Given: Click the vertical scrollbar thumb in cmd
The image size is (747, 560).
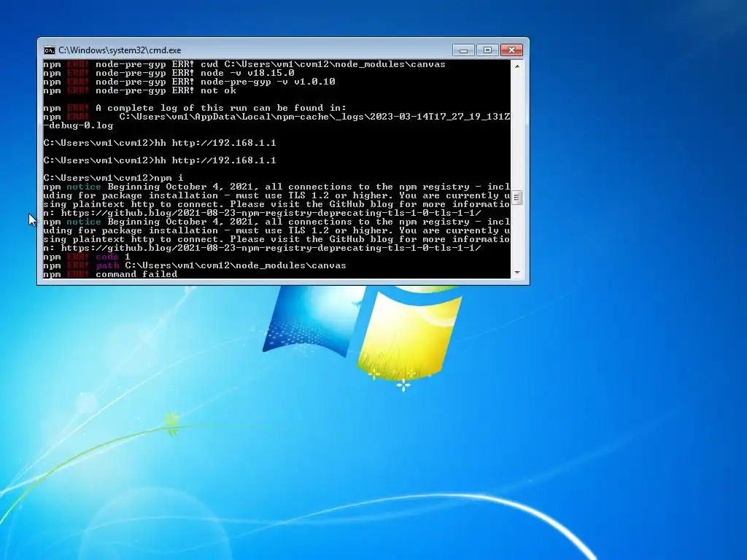Looking at the screenshot, I should pos(517,197).
